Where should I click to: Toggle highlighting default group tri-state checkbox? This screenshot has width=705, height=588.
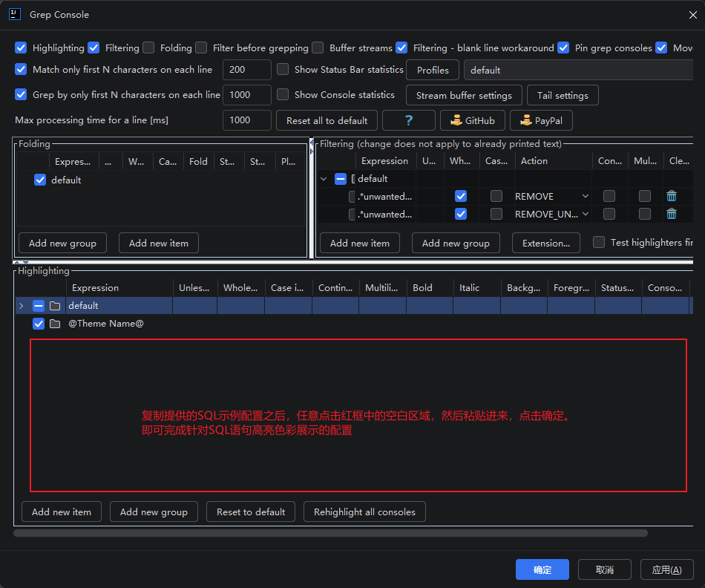coord(38,306)
